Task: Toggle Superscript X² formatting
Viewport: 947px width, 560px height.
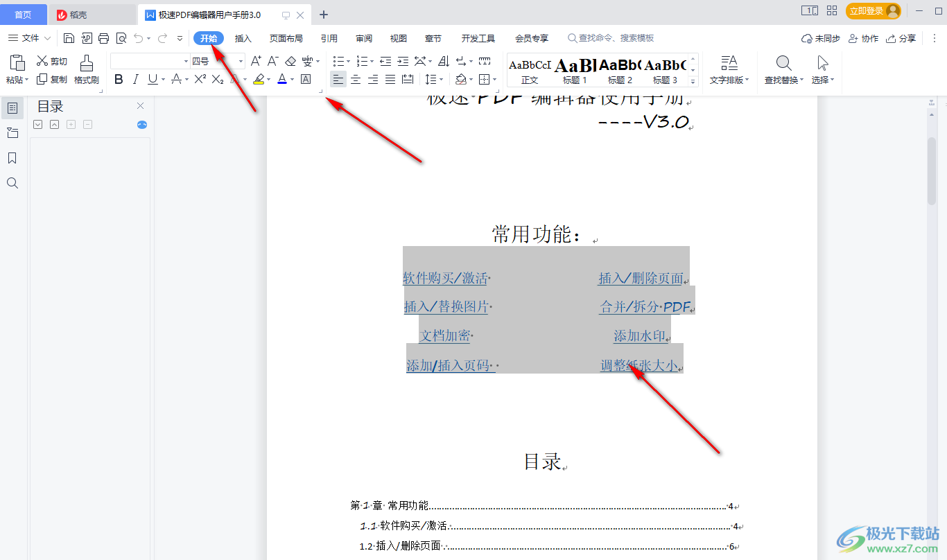Action: (200, 80)
